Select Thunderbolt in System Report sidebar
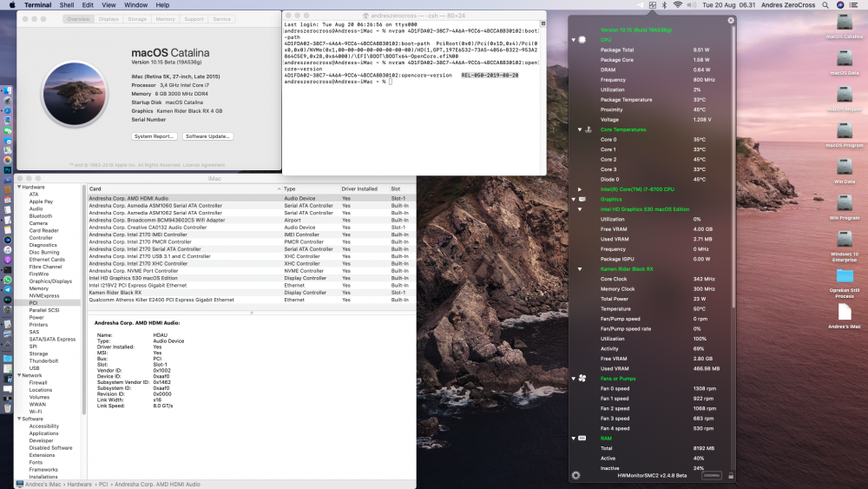 pos(43,361)
